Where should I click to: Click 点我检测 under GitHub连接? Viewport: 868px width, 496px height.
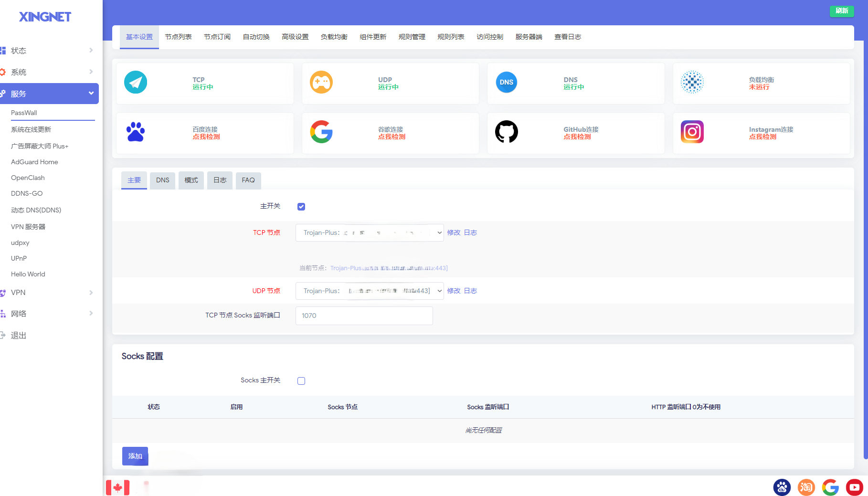tap(577, 137)
